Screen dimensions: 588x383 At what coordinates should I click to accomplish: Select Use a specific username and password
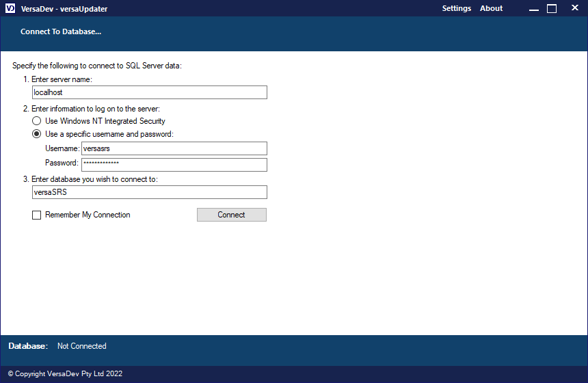point(37,134)
